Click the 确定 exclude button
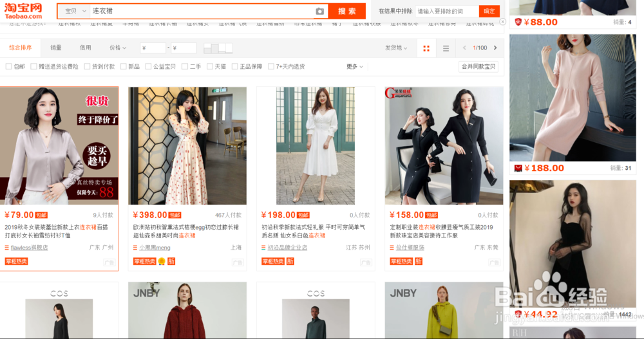 tap(489, 11)
